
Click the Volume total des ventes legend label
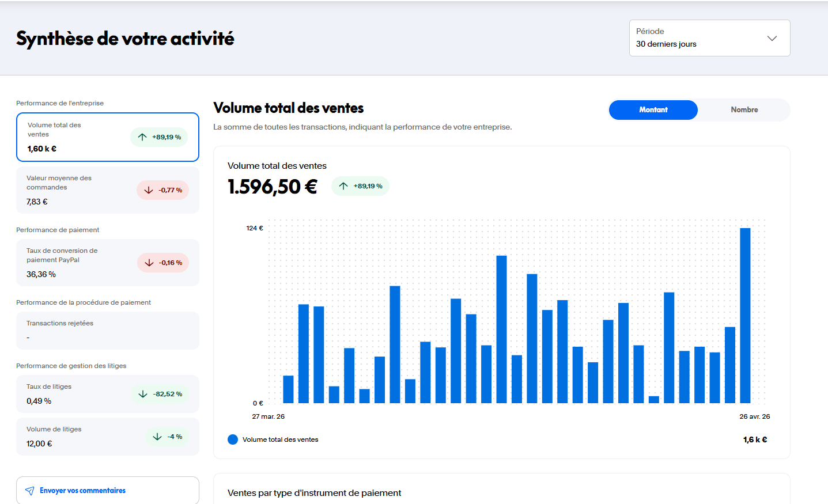point(281,439)
